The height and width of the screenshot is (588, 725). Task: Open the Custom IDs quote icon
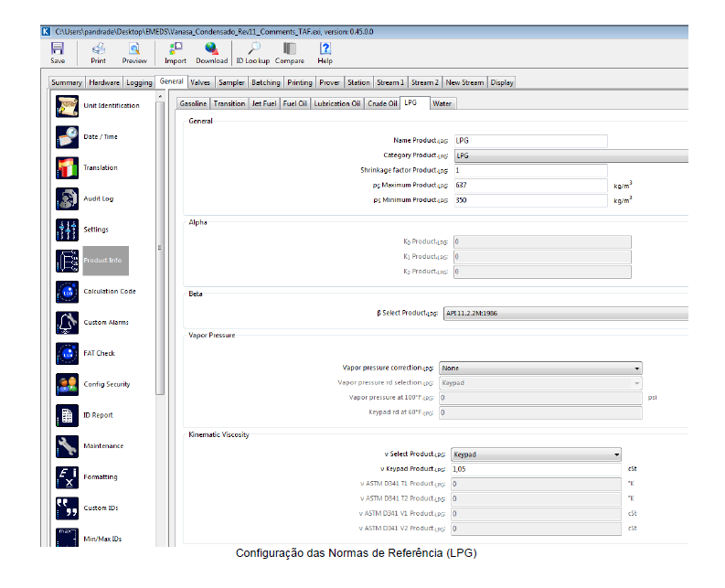pyautogui.click(x=67, y=508)
